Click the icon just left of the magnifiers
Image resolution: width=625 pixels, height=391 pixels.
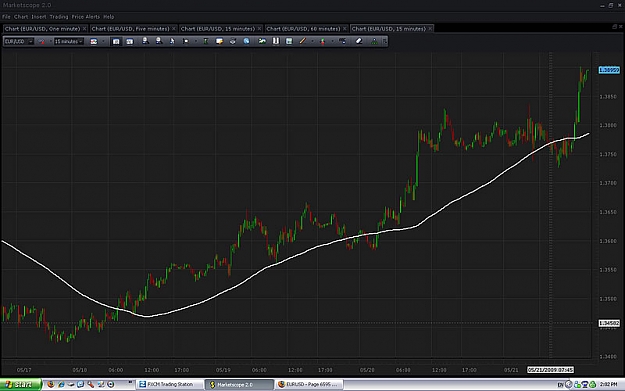130,41
